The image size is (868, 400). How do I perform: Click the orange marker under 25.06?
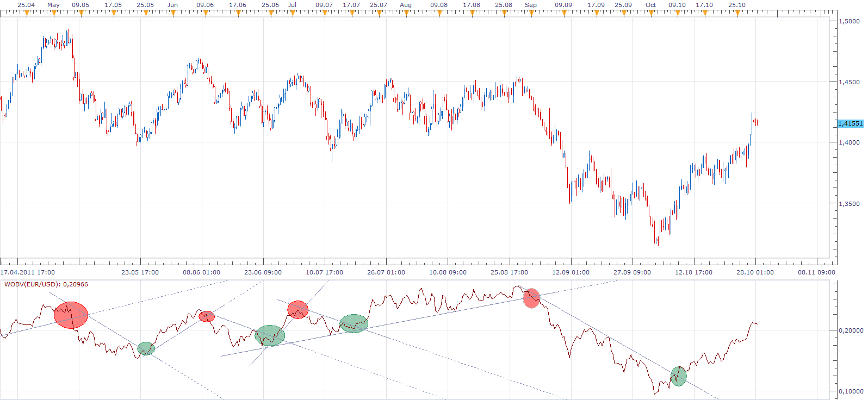coord(270,14)
